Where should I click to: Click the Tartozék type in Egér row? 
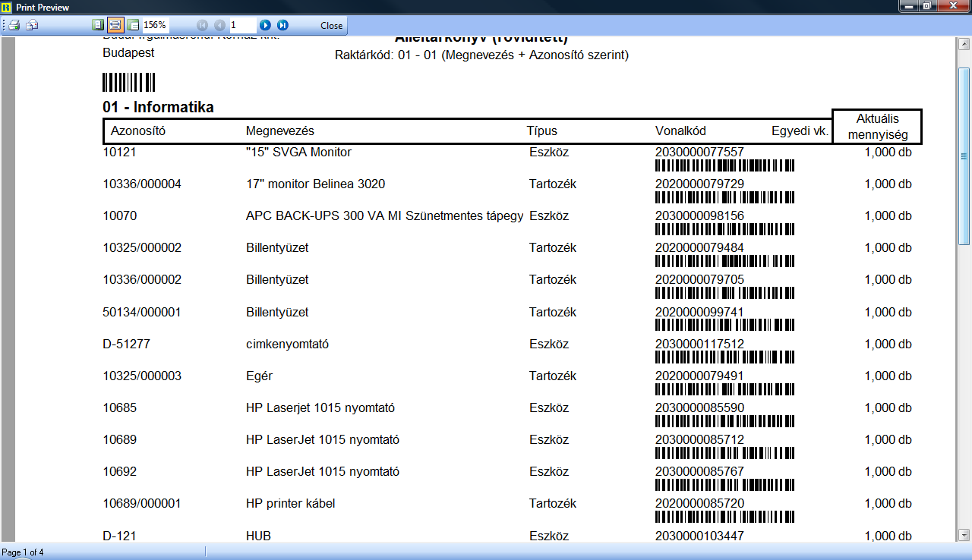click(553, 376)
